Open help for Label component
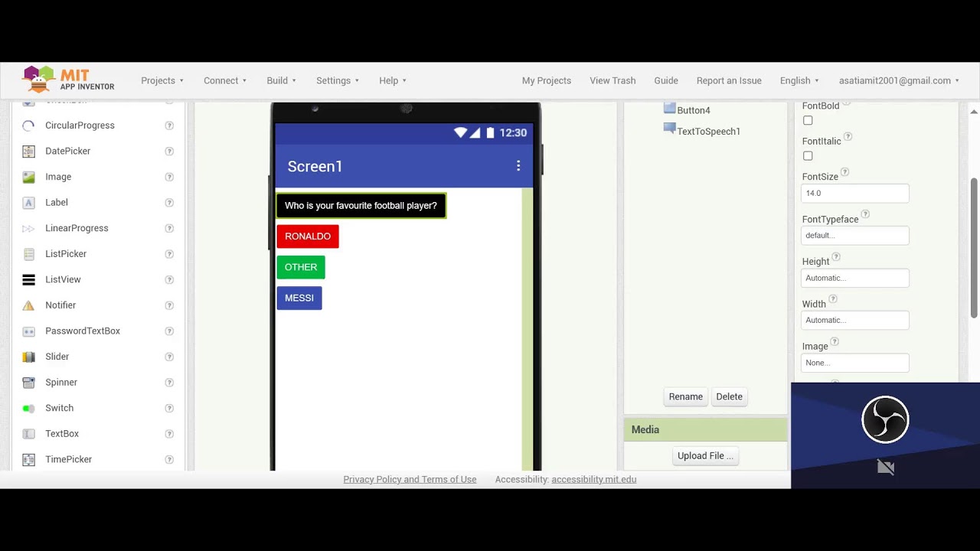 (x=169, y=203)
